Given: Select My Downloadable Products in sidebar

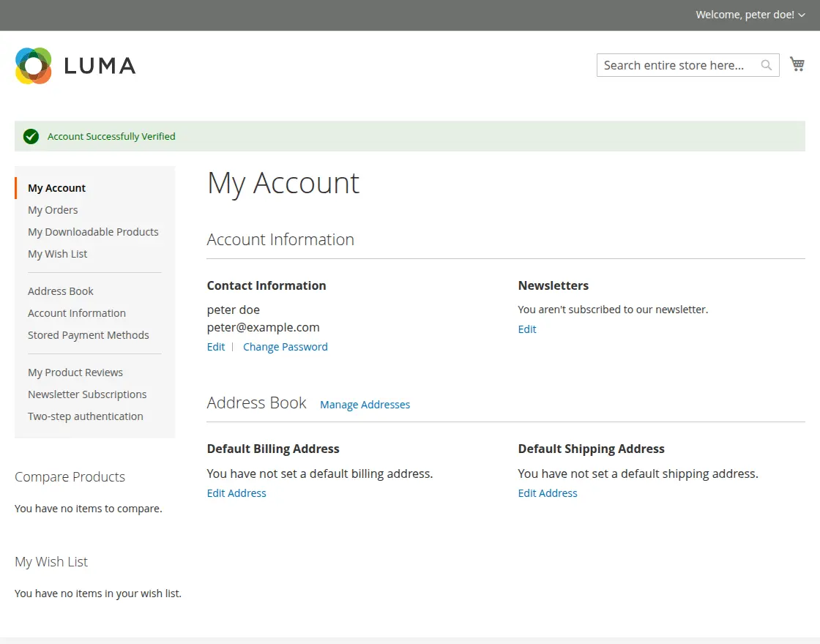Looking at the screenshot, I should [x=93, y=232].
